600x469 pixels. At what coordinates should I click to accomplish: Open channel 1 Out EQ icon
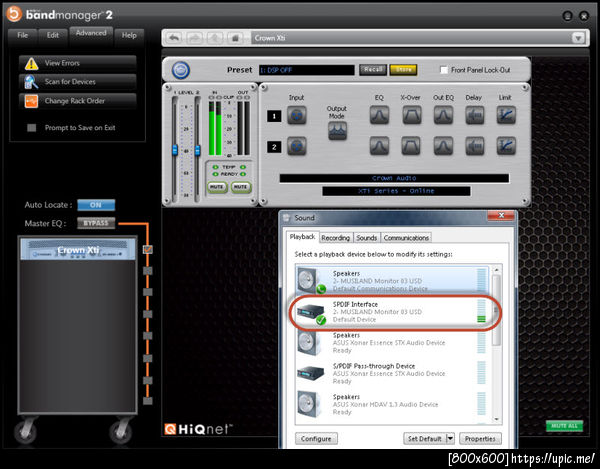coord(443,115)
